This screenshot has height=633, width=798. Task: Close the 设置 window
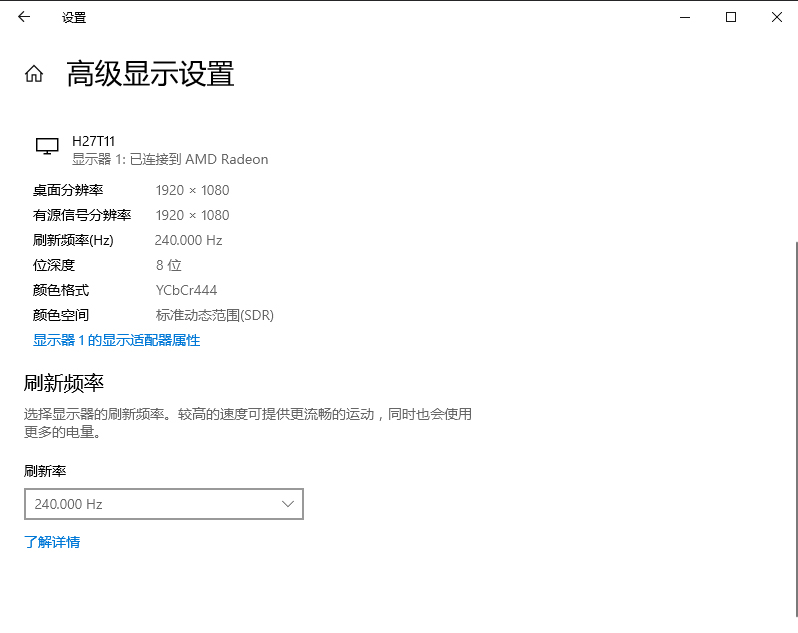click(777, 17)
